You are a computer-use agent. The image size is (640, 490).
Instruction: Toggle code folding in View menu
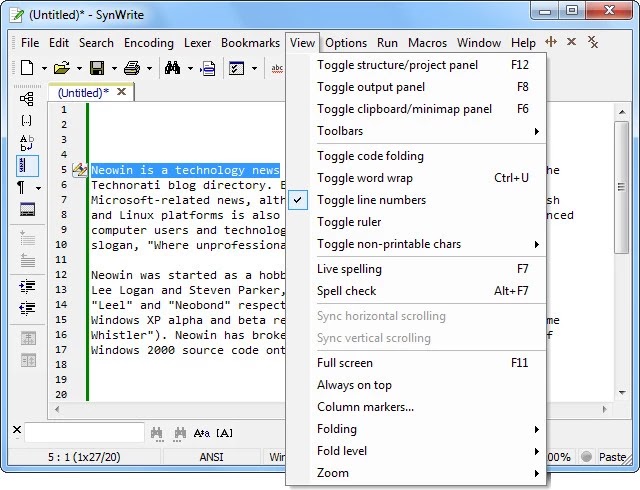tap(416, 156)
